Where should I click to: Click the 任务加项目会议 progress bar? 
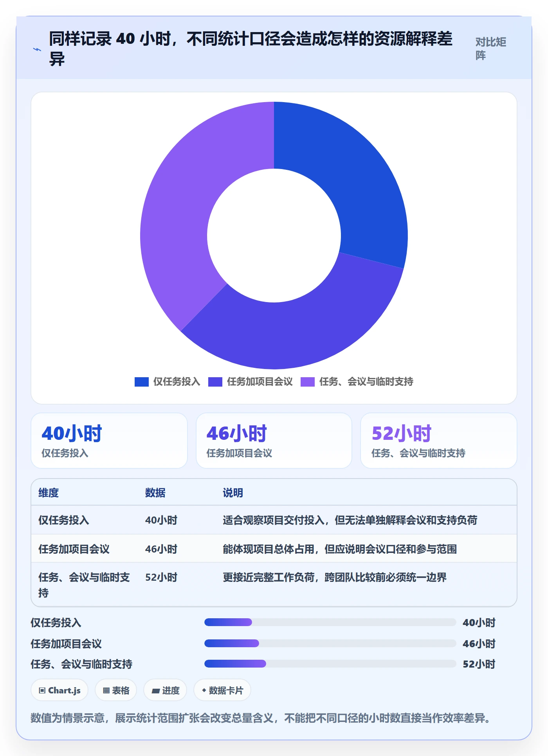pos(330,643)
